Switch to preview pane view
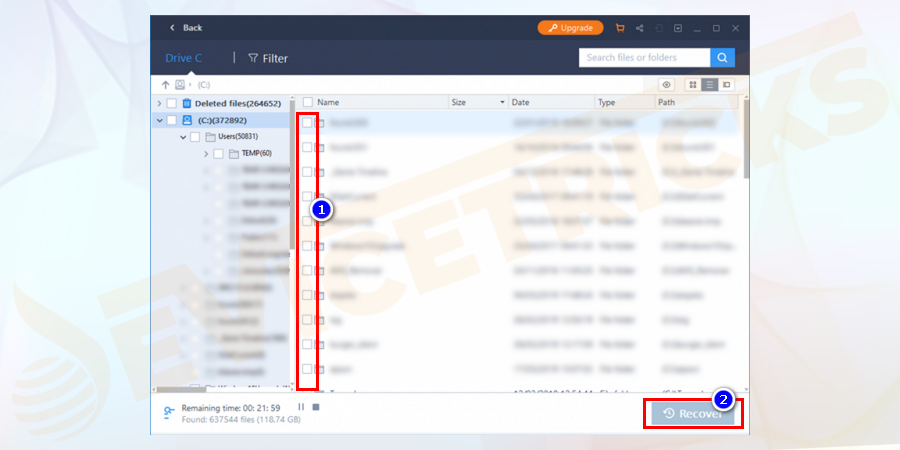The width and height of the screenshot is (900, 450). click(726, 85)
